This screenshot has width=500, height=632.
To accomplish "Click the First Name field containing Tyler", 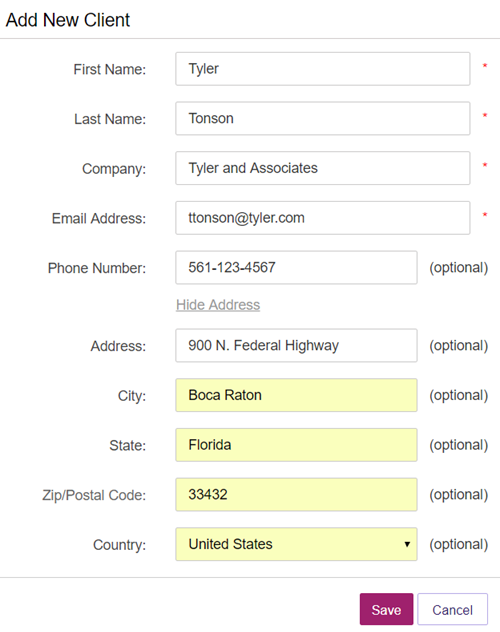I will point(323,69).
